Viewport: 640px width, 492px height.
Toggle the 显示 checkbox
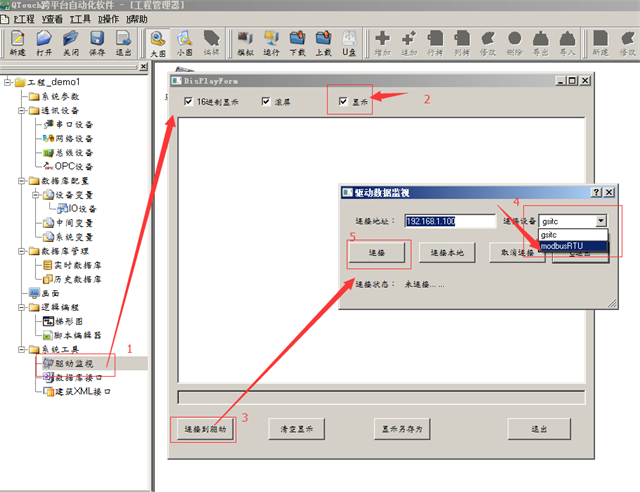tap(345, 101)
